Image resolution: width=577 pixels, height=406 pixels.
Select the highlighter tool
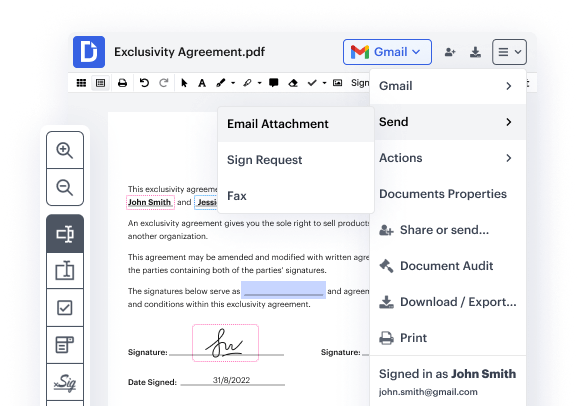[247, 83]
